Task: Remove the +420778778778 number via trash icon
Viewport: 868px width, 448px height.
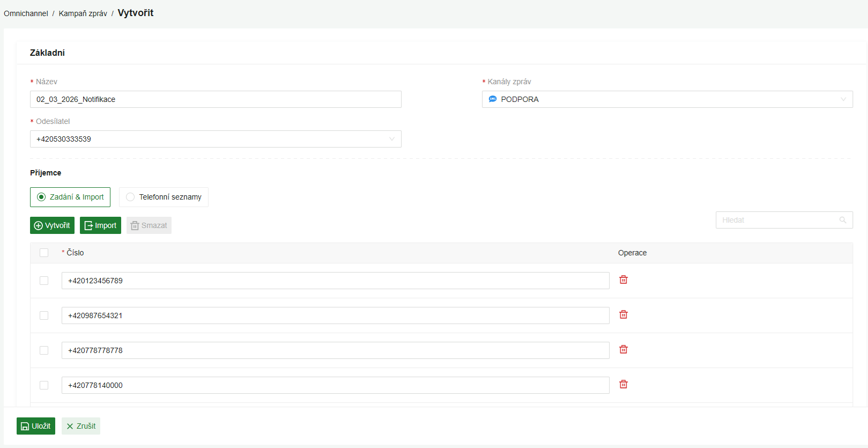Action: pos(623,349)
